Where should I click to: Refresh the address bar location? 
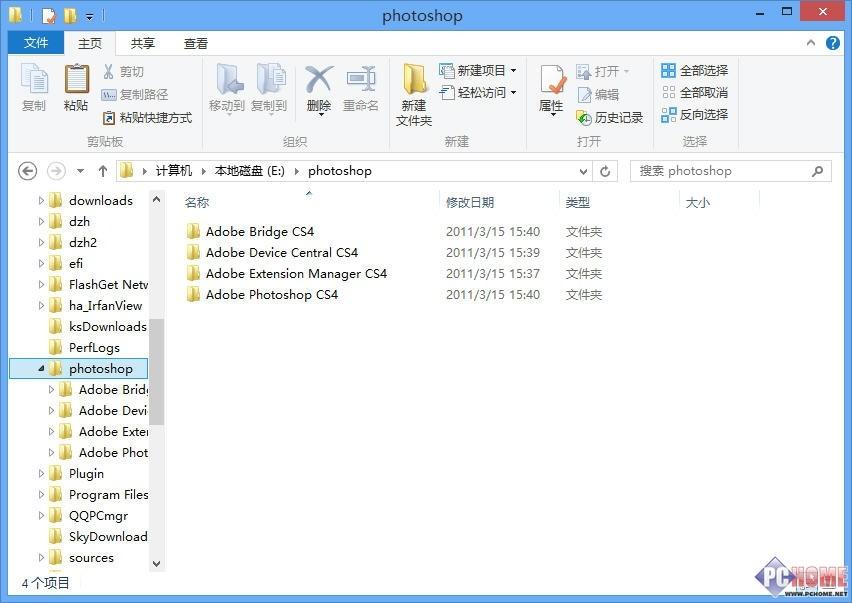605,172
